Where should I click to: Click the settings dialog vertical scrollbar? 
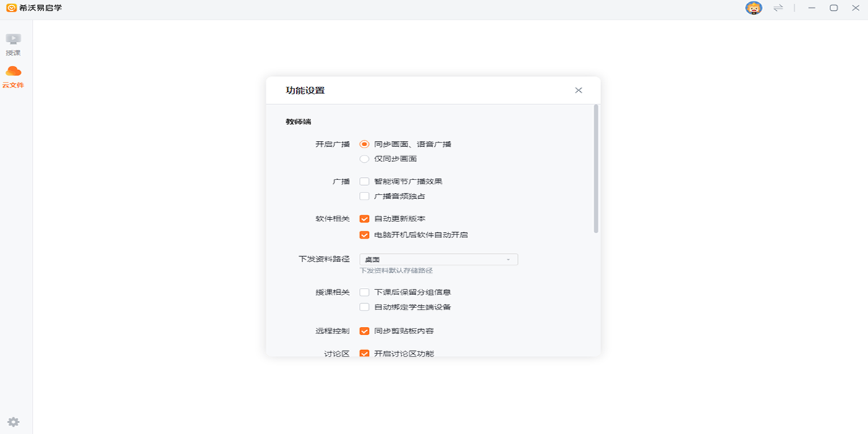tap(596, 169)
